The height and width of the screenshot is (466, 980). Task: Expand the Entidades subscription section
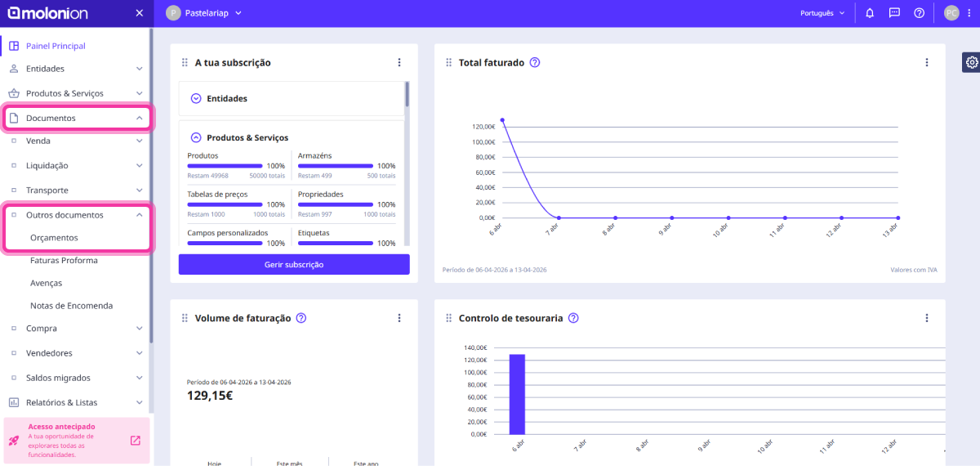click(196, 98)
